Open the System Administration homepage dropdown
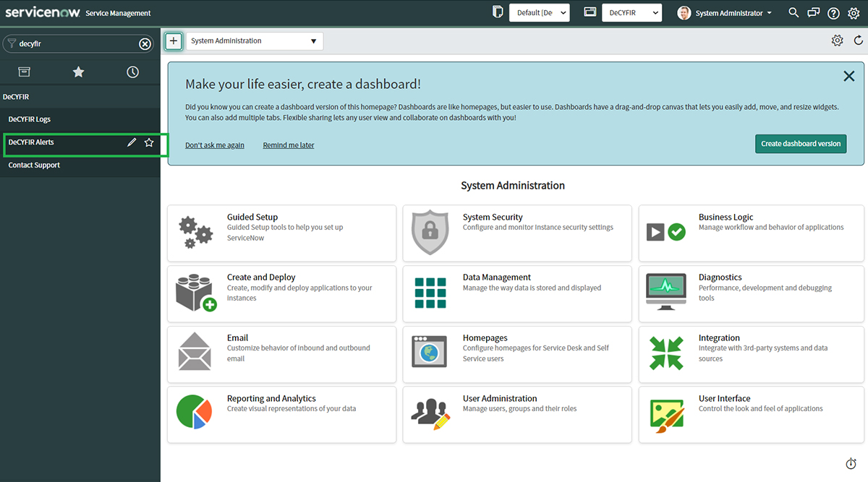Image resolution: width=868 pixels, height=482 pixels. click(255, 40)
